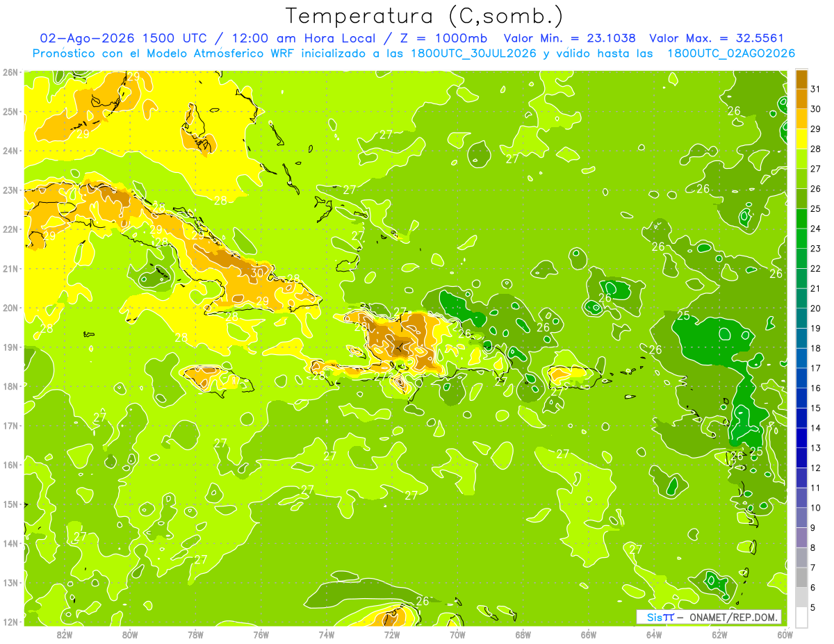This screenshot has height=644, width=834.
Task: Click the color scale label 20
Action: tap(816, 308)
